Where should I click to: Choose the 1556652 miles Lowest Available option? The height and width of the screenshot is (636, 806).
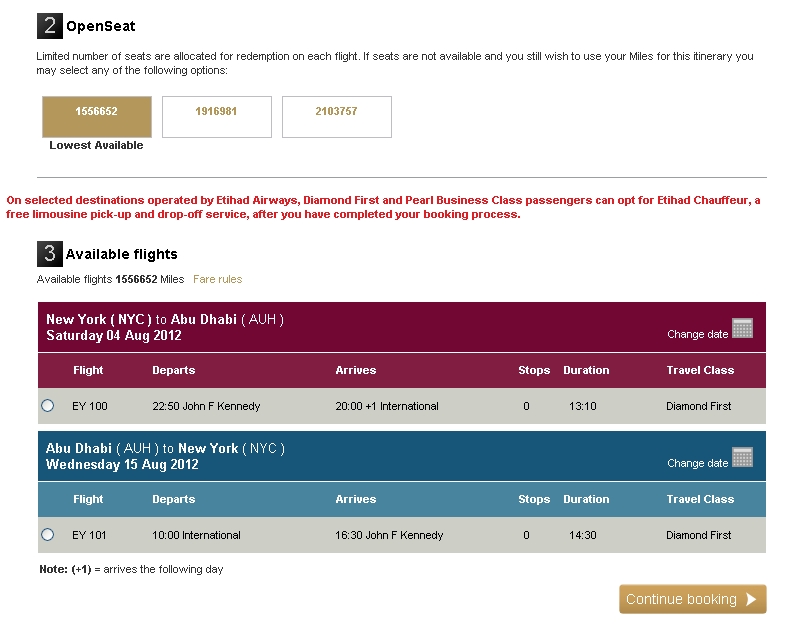(x=97, y=117)
